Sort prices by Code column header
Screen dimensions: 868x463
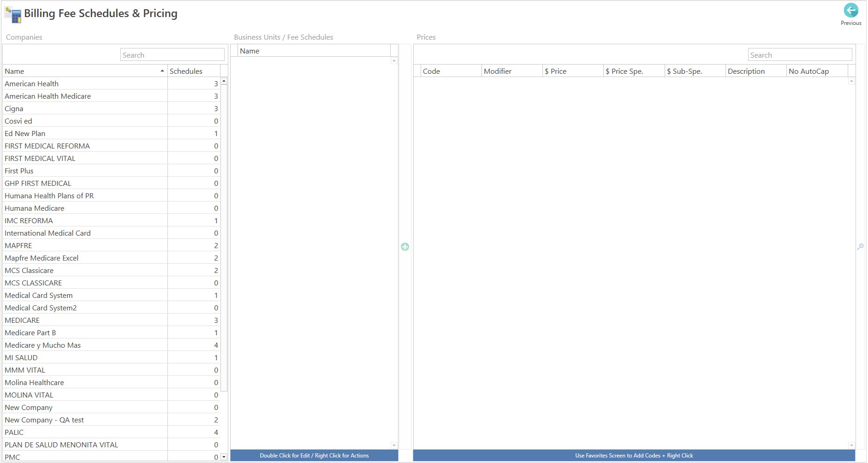tap(451, 71)
